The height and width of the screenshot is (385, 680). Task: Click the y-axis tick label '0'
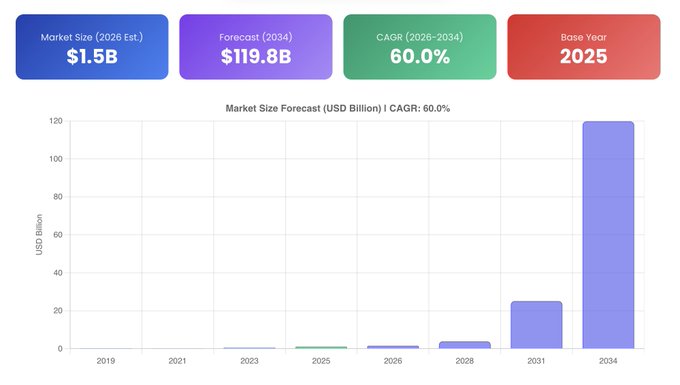tap(60, 349)
